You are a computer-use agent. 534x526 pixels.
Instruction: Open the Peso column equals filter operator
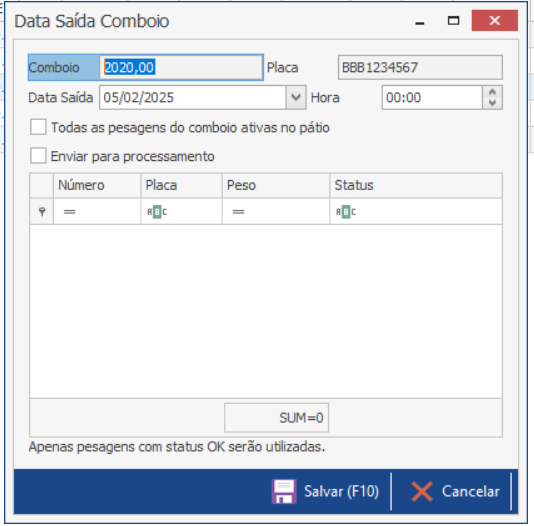[x=238, y=212]
